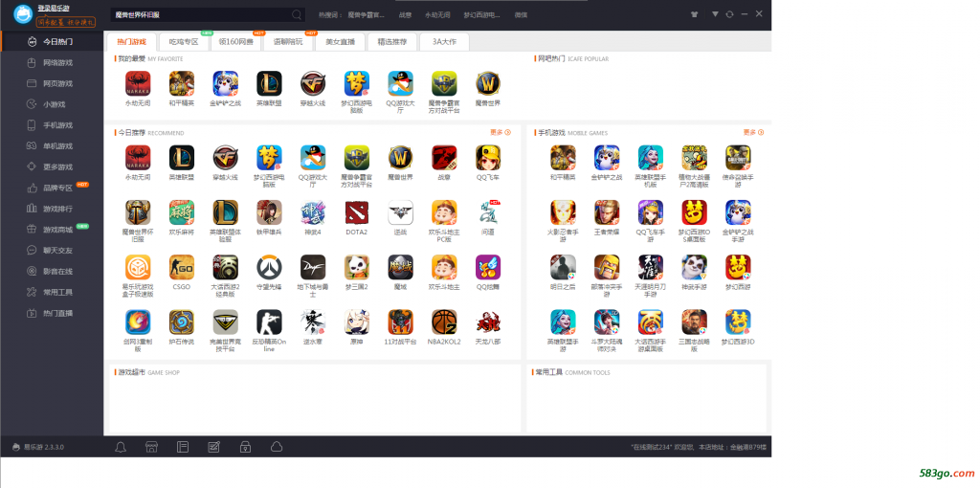Launch 永劫无间 from My Favorite row
Image resolution: width=980 pixels, height=488 pixels.
(x=138, y=83)
